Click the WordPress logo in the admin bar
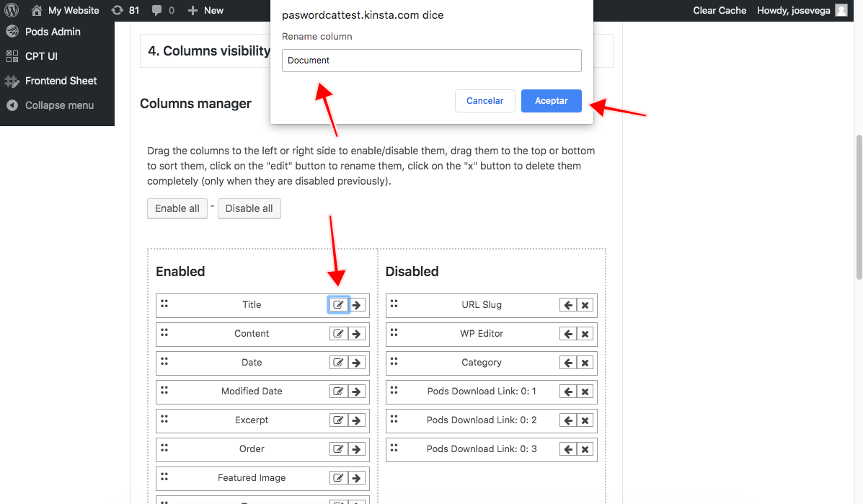The height and width of the screenshot is (504, 863). 11,10
